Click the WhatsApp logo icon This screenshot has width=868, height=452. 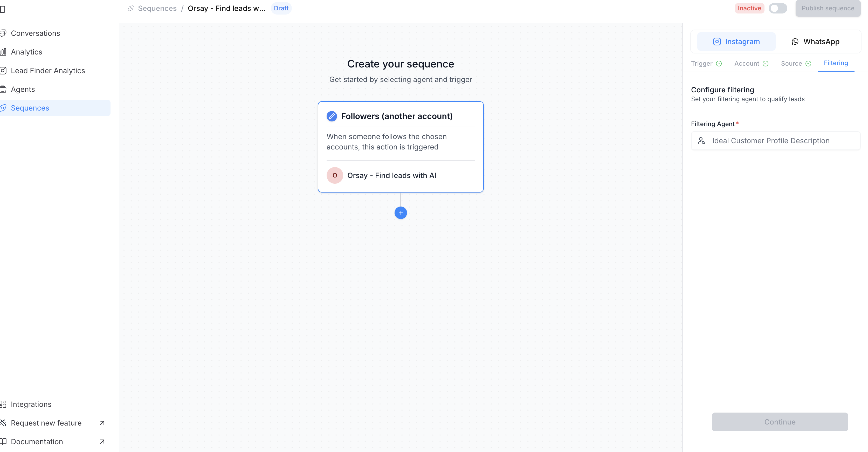coord(795,42)
